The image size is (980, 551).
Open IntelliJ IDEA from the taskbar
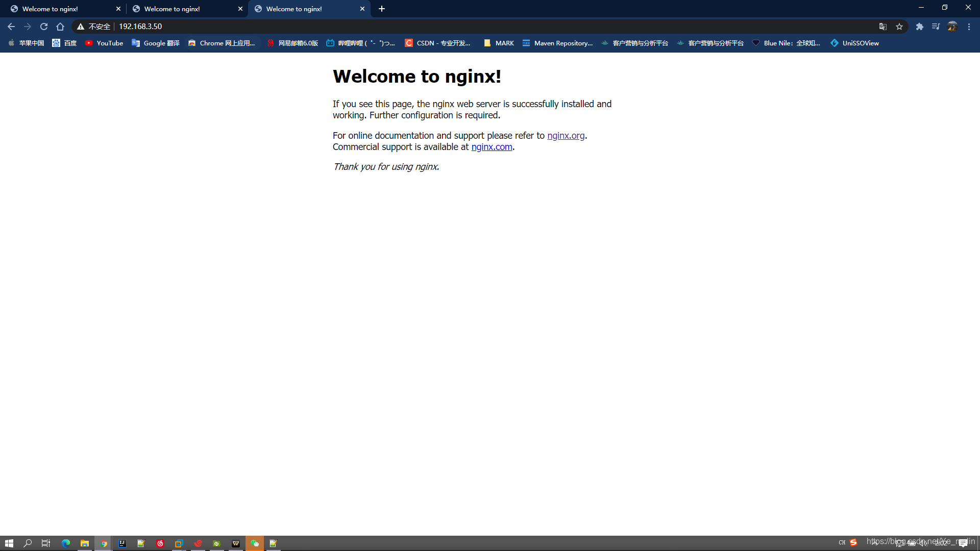tap(122, 543)
